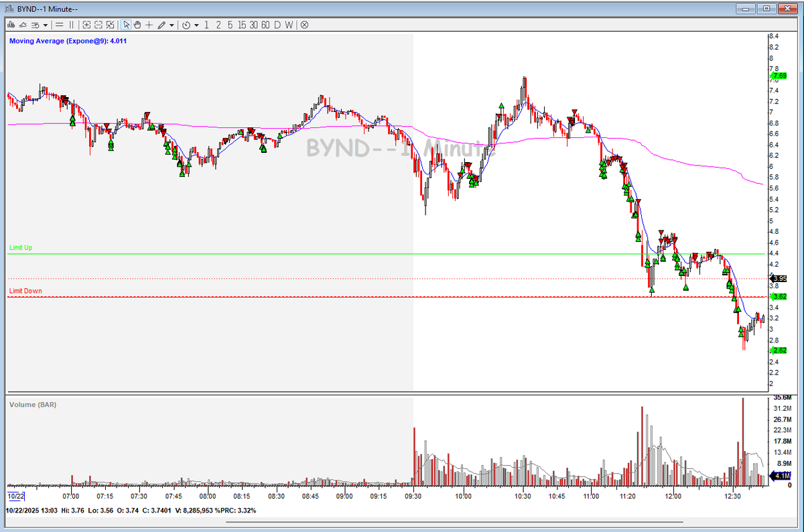Screen dimensions: 804x532
Task: Select the vertical lines tool
Action: 71,25
